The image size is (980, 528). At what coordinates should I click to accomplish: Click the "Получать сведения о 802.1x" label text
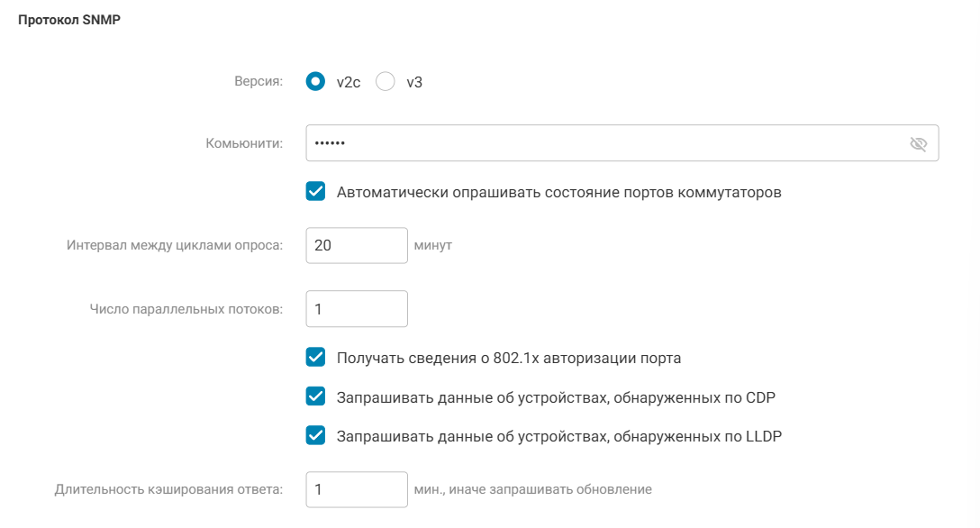point(508,358)
